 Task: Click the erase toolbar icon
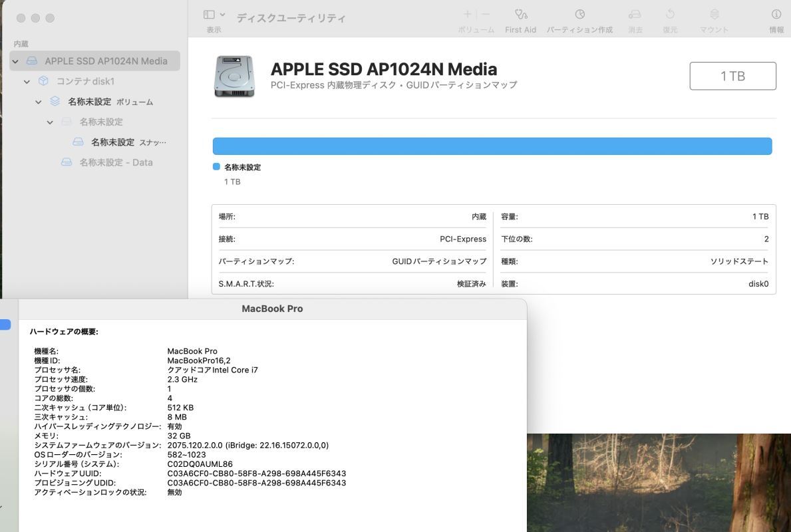click(635, 14)
